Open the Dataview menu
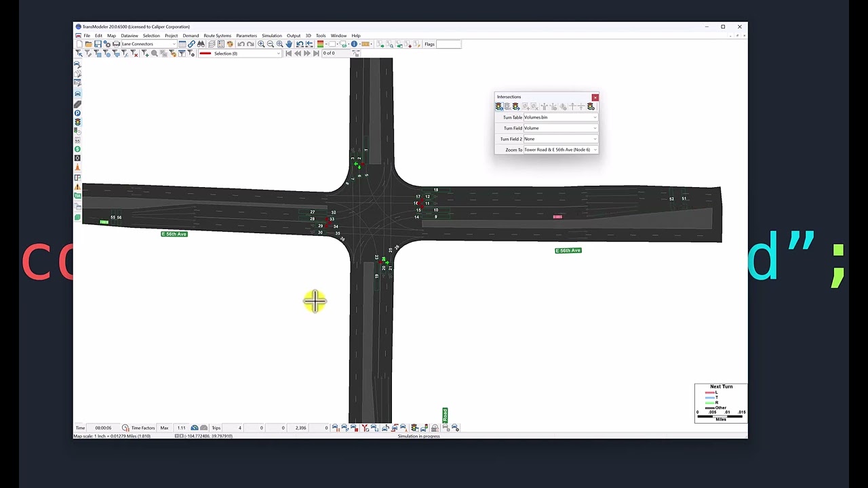868x488 pixels. click(130, 35)
